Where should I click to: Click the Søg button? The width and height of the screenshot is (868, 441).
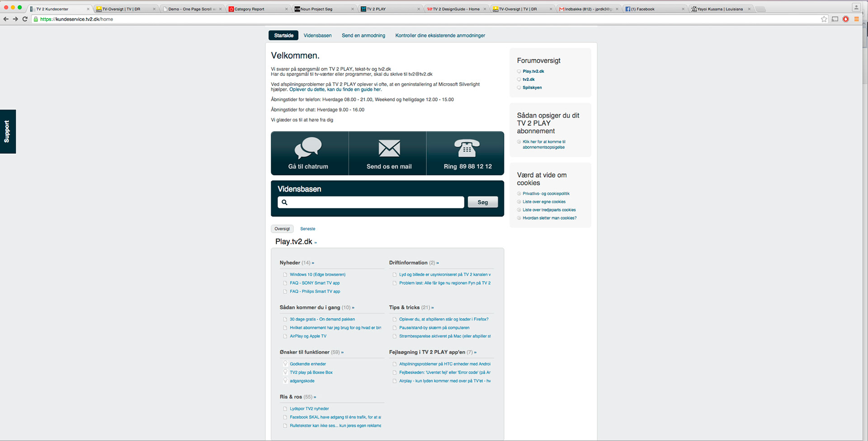[483, 202]
